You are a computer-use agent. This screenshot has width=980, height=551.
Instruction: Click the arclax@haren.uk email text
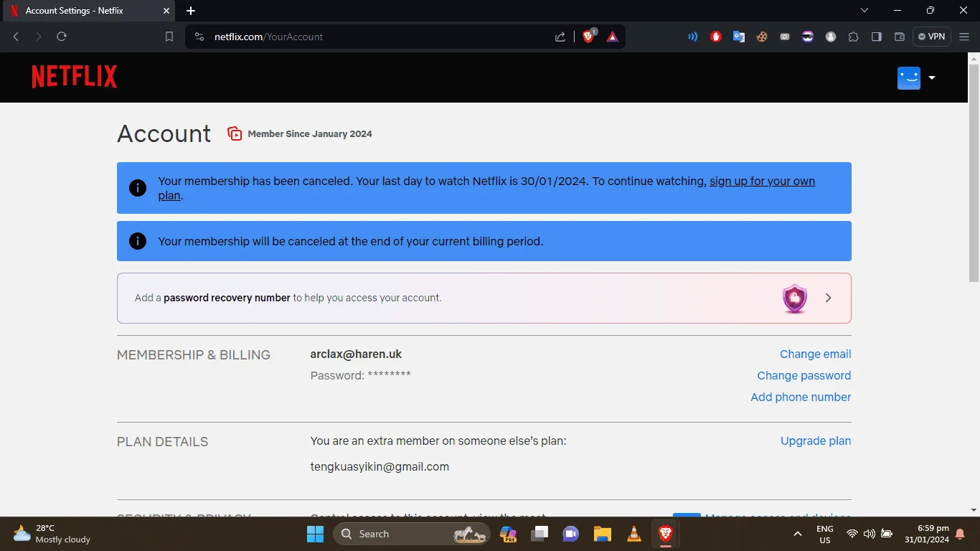click(x=356, y=354)
